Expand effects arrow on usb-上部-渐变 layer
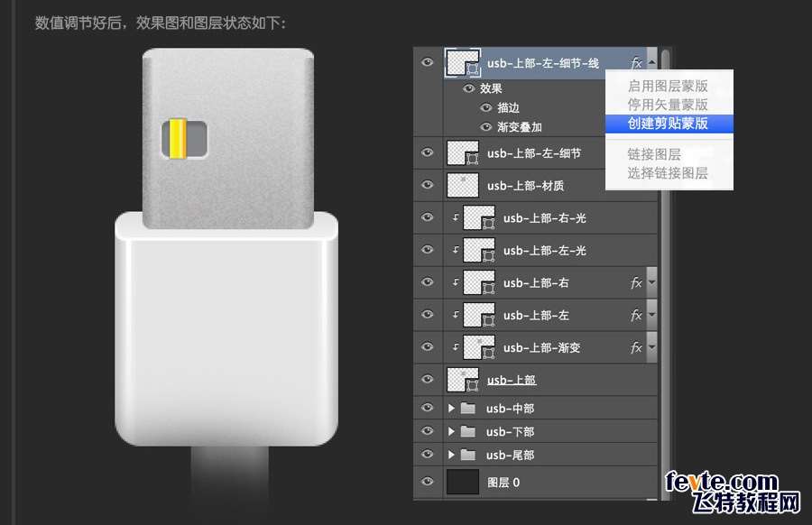 point(652,347)
